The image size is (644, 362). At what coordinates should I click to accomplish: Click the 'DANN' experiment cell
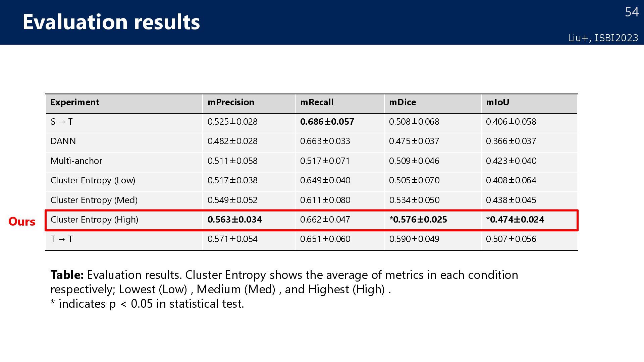tap(63, 141)
